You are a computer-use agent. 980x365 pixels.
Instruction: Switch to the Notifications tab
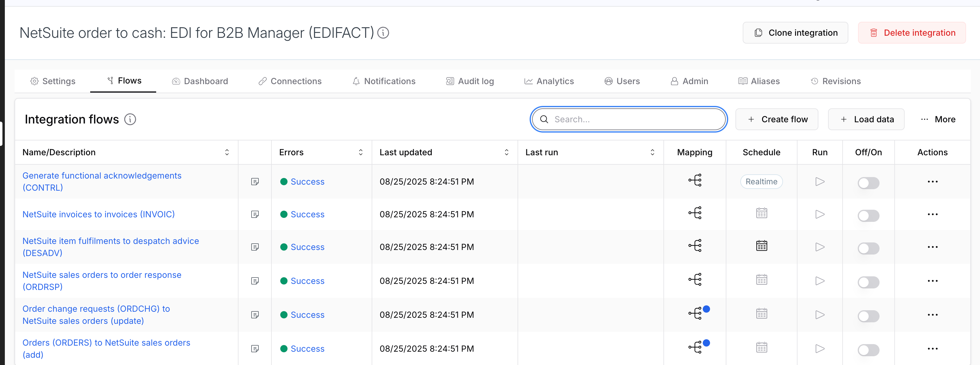[384, 81]
